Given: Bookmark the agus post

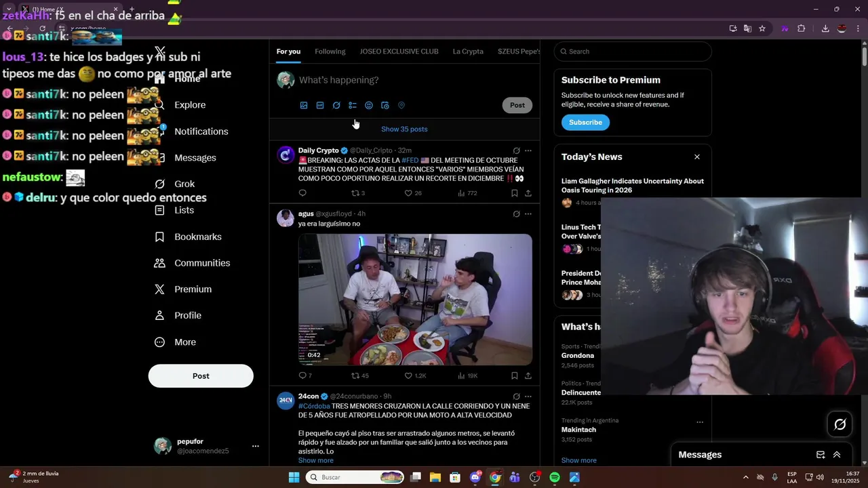Looking at the screenshot, I should click(x=515, y=375).
